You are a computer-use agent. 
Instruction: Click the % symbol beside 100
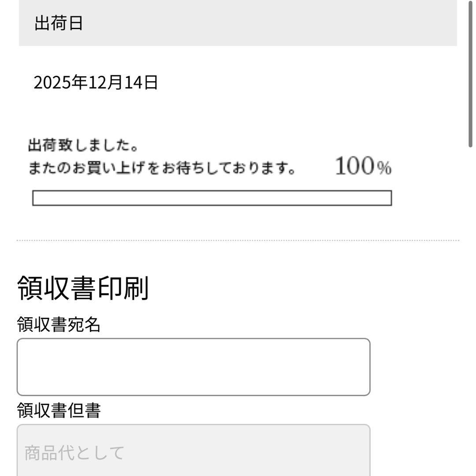pos(385,168)
